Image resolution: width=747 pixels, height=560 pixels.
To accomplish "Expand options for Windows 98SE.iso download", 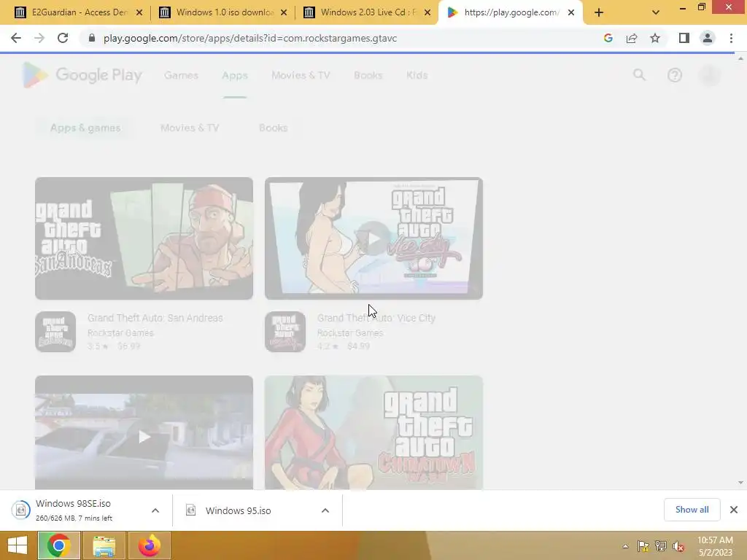I will pyautogui.click(x=155, y=510).
